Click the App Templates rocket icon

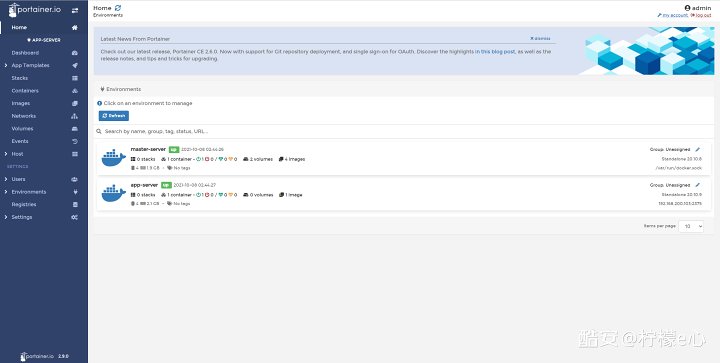[74, 66]
